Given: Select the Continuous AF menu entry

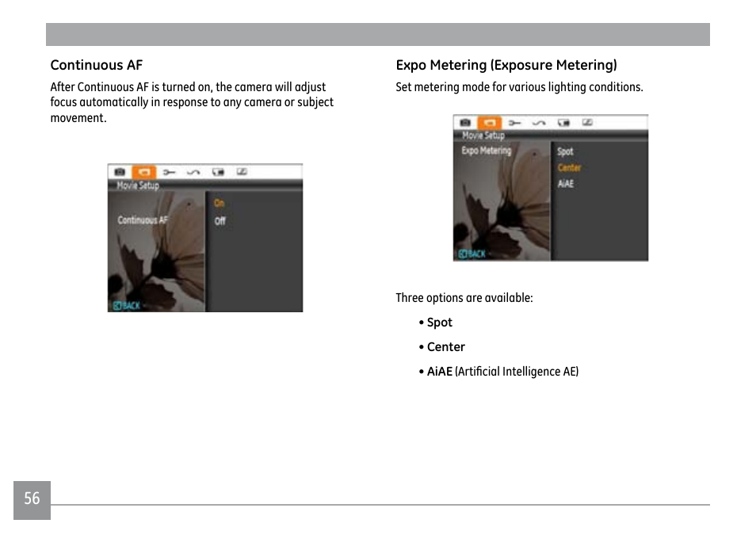Looking at the screenshot, I should coord(143,220).
